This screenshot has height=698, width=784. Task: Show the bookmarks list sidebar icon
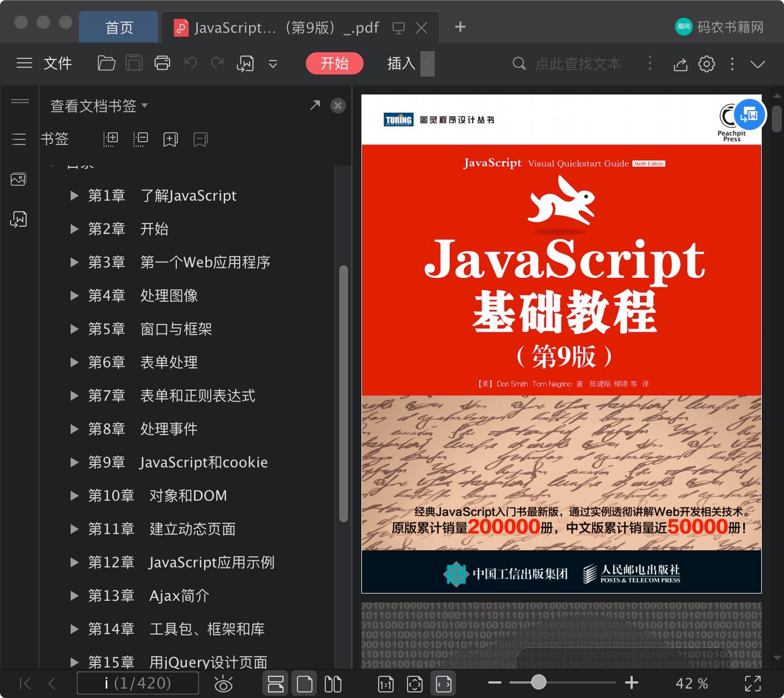[19, 139]
